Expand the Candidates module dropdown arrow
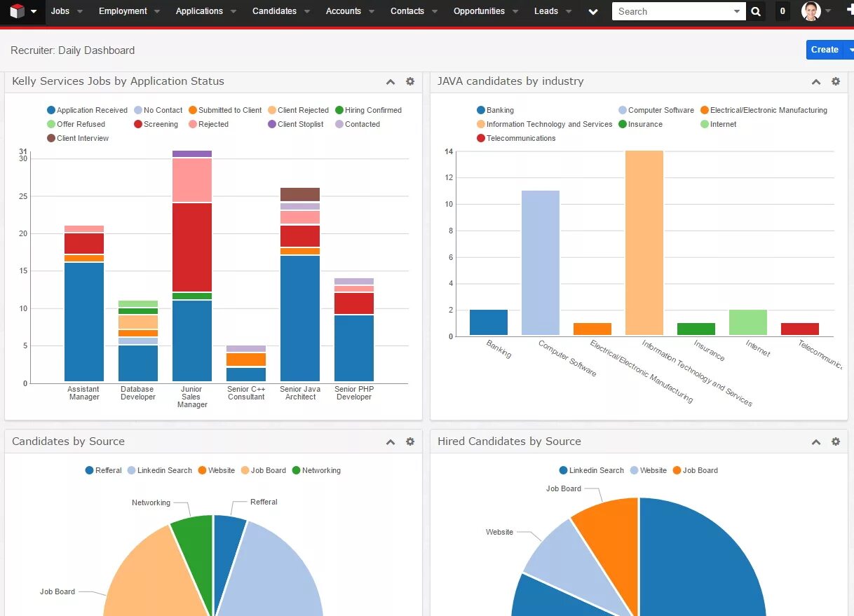Image resolution: width=854 pixels, height=616 pixels. (307, 12)
